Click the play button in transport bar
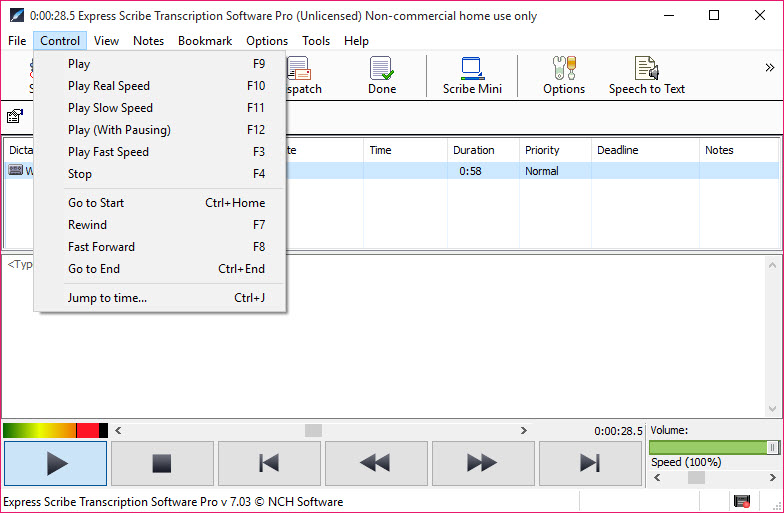 [x=56, y=463]
